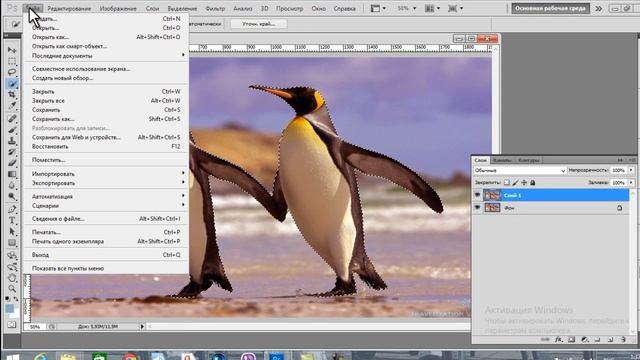Screen dimensions: 640x360
Task: Add a layer mask
Action: pyautogui.click(x=571, y=339)
